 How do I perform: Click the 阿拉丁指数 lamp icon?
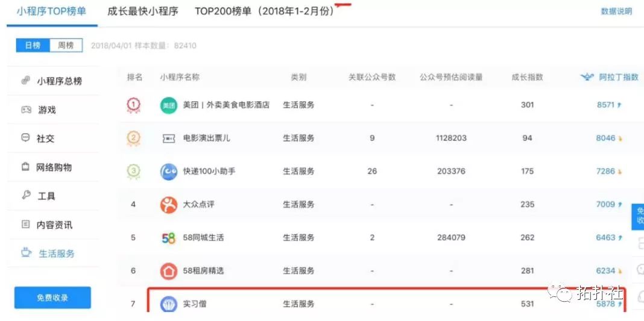coord(588,76)
